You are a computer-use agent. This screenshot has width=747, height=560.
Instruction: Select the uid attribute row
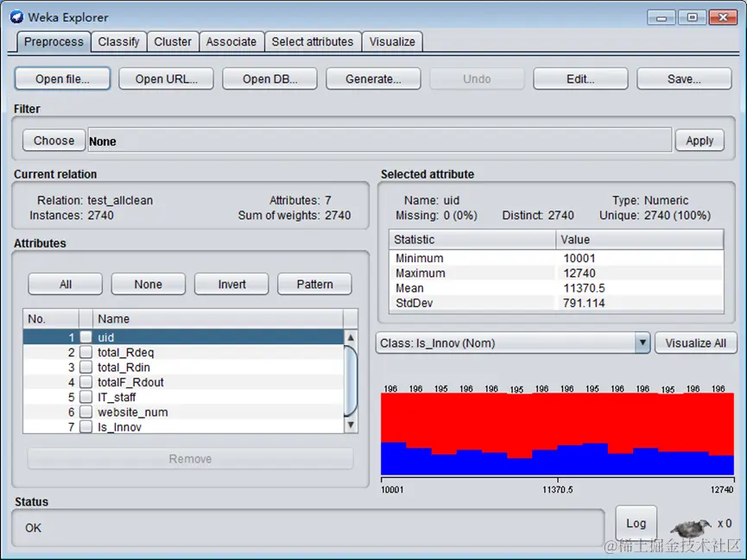point(183,337)
